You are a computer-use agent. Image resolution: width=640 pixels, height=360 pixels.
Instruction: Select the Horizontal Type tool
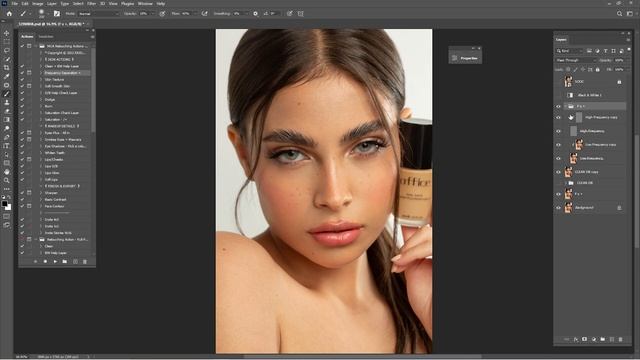tap(7, 146)
